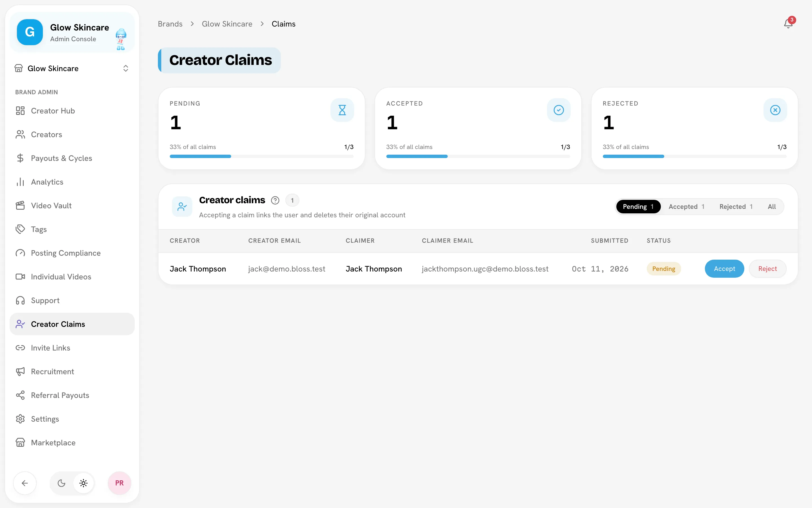Expand the Glow Skincare brand switcher
This screenshot has height=508, width=812.
point(72,69)
